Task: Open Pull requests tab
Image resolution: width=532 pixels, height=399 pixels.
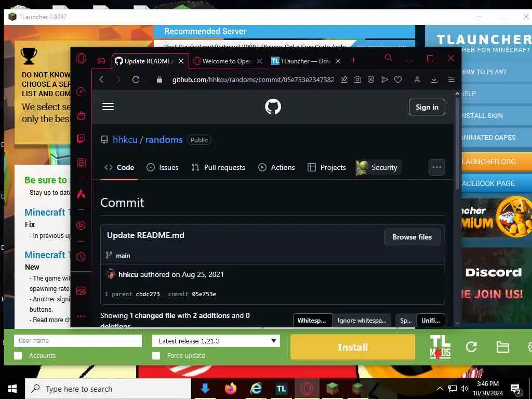Action: pos(218,167)
